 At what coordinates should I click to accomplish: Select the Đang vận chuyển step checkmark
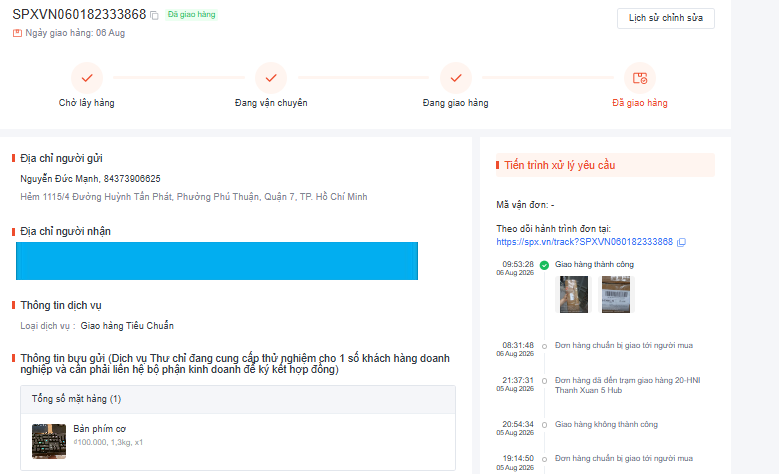(x=271, y=78)
